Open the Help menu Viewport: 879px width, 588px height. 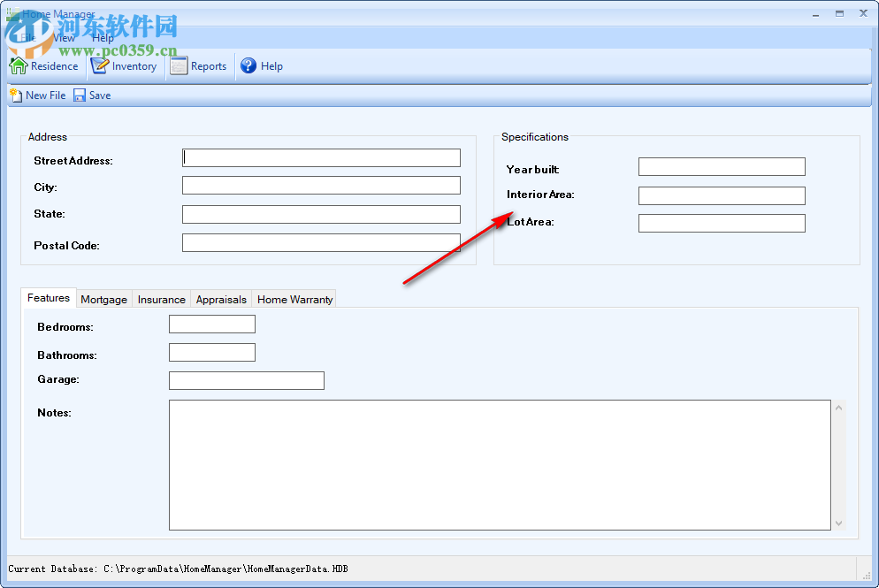point(103,37)
